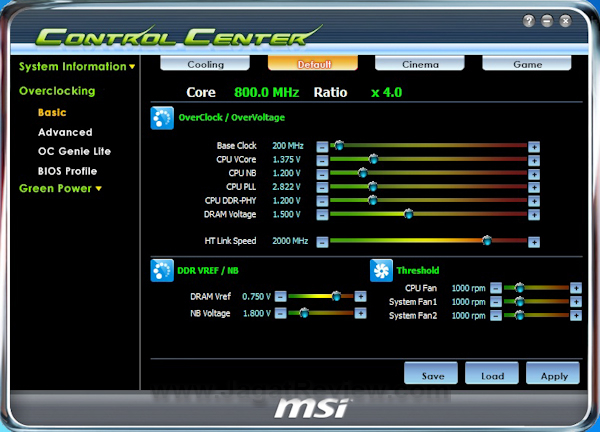Switch to the Default profile tab
This screenshot has width=600, height=432.
[x=313, y=64]
